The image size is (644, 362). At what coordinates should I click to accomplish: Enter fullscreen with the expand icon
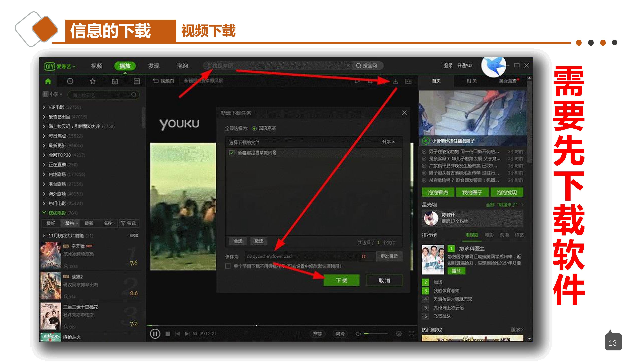(411, 334)
